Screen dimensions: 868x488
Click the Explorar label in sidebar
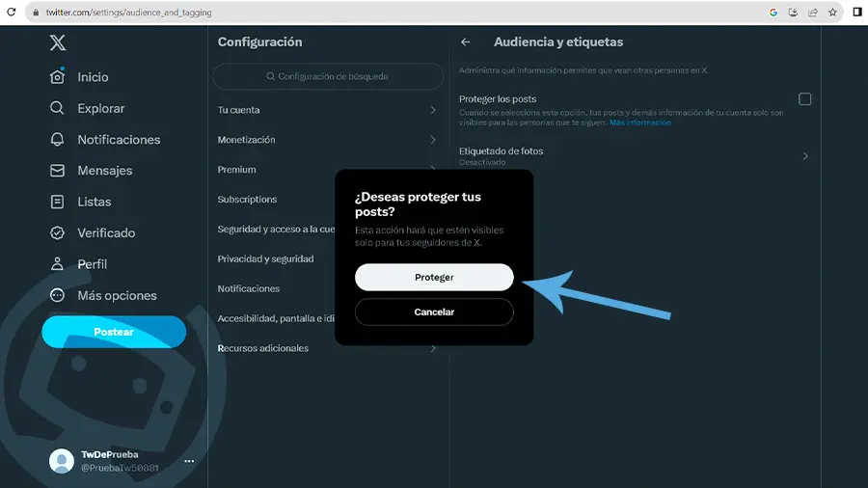[100, 108]
